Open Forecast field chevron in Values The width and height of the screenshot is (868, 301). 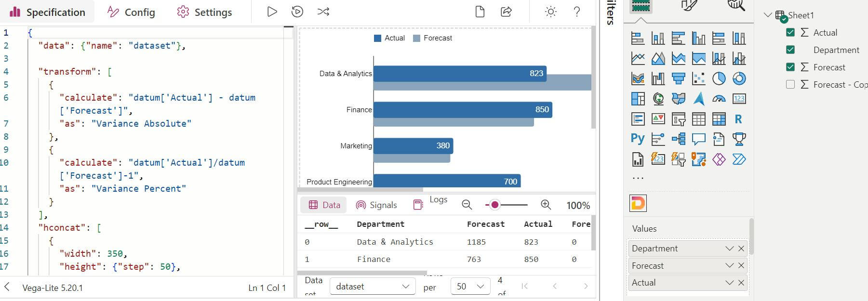[x=730, y=266]
